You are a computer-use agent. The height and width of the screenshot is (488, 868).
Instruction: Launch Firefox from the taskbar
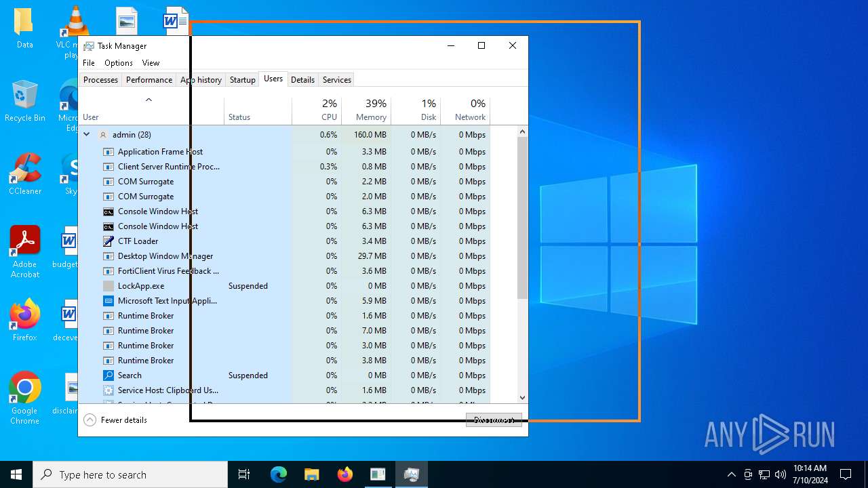coord(345,474)
